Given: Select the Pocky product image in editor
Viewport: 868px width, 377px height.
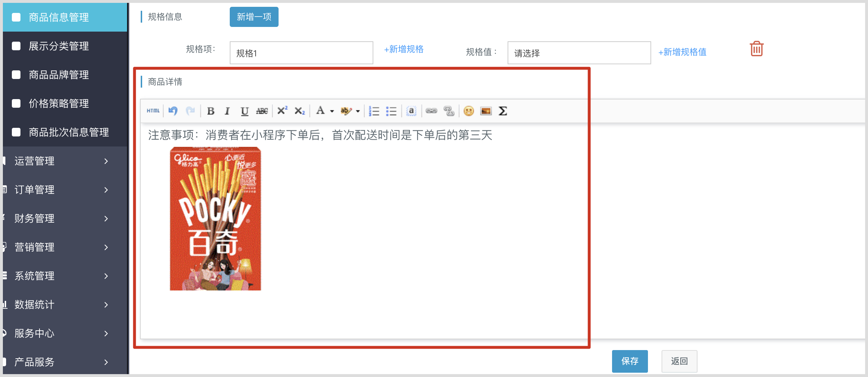Looking at the screenshot, I should coord(215,219).
